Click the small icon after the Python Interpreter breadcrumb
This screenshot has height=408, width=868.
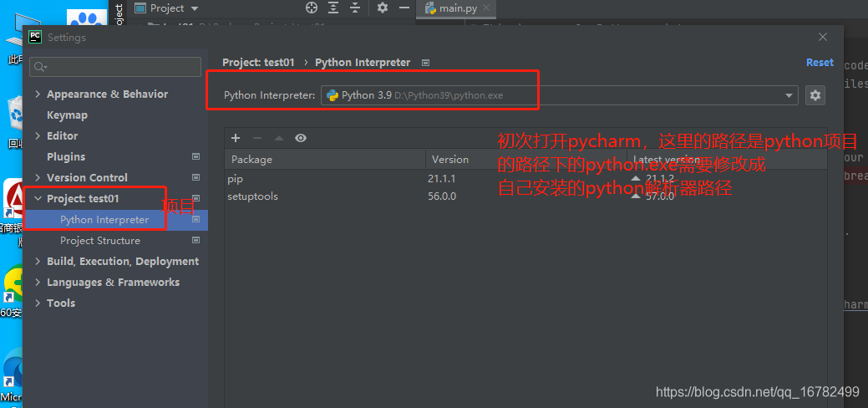coord(425,63)
